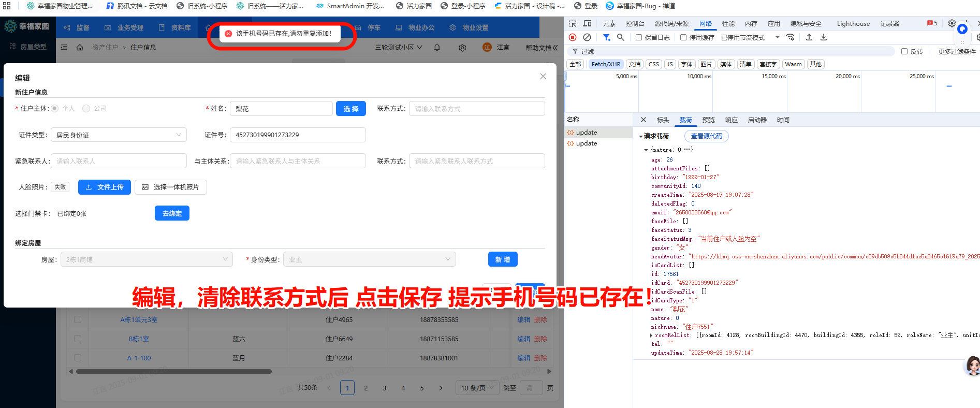Screen dimensions: 980x408
Task: Click the network timeline overview
Action: click(772, 92)
